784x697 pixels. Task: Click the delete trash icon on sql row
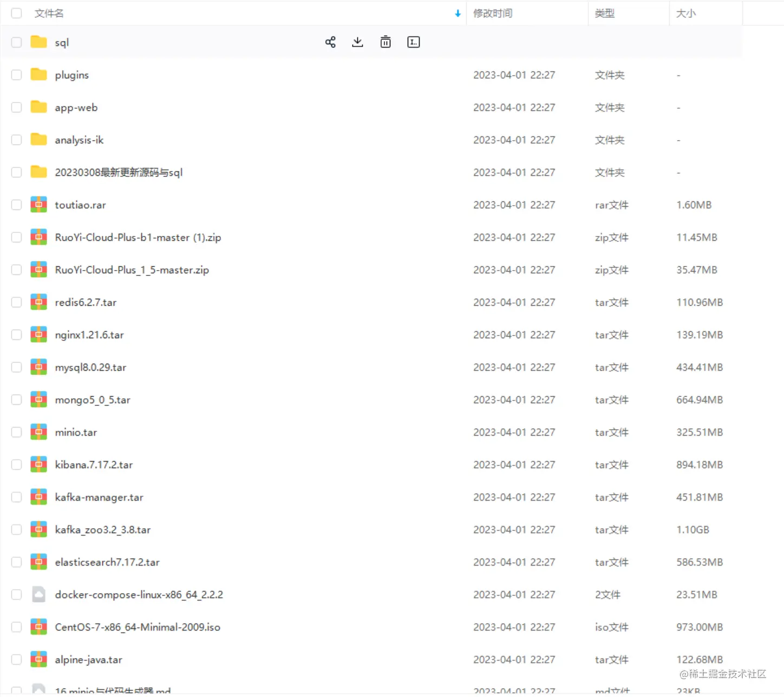pos(386,42)
